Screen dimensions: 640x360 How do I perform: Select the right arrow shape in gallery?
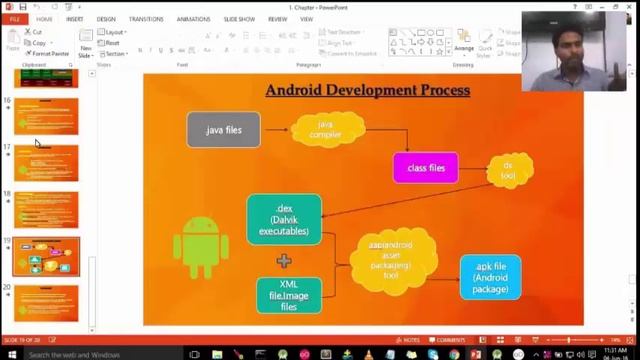coord(421,42)
